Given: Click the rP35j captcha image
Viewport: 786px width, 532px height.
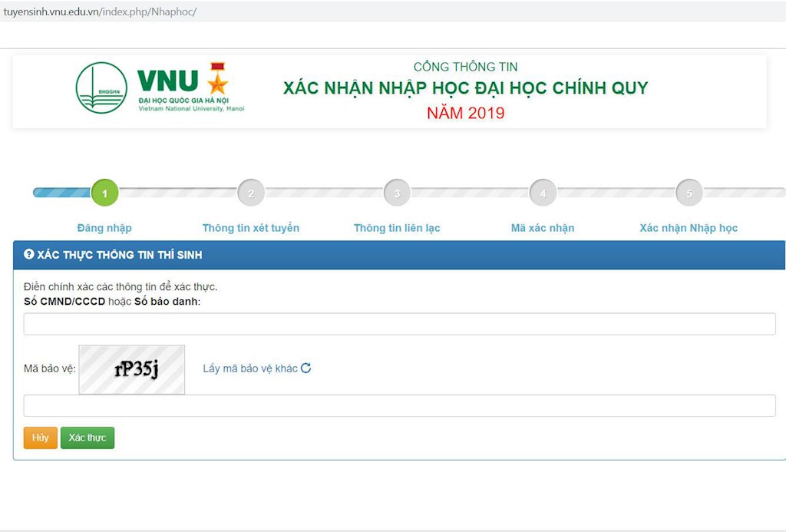Looking at the screenshot, I should [131, 368].
